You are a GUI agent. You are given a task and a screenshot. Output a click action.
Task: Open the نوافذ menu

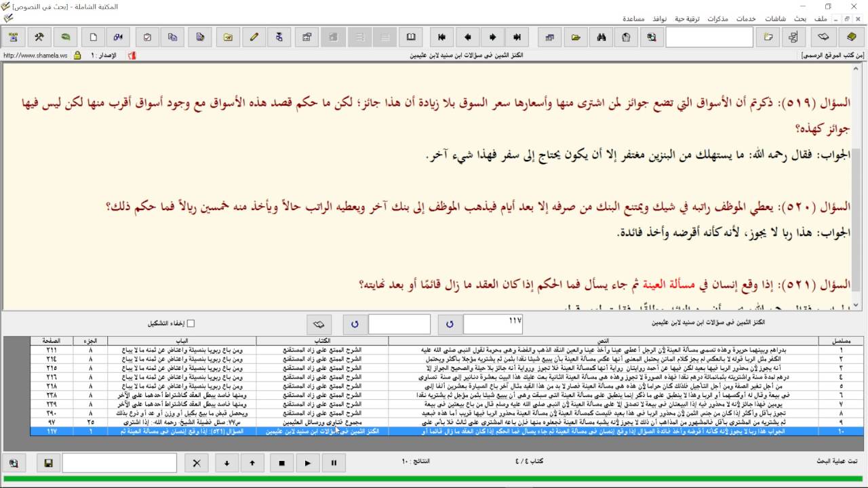[660, 18]
